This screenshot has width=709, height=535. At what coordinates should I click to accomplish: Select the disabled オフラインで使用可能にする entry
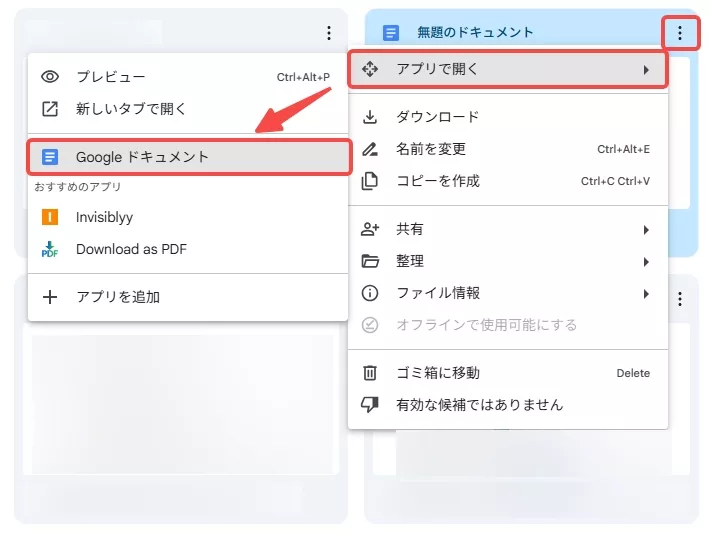coord(508,325)
